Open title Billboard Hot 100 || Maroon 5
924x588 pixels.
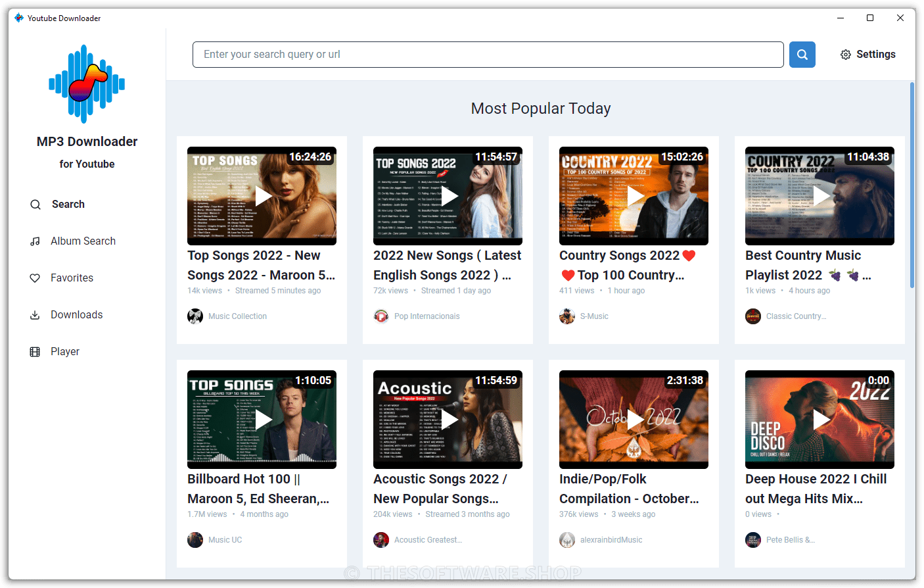(x=258, y=489)
